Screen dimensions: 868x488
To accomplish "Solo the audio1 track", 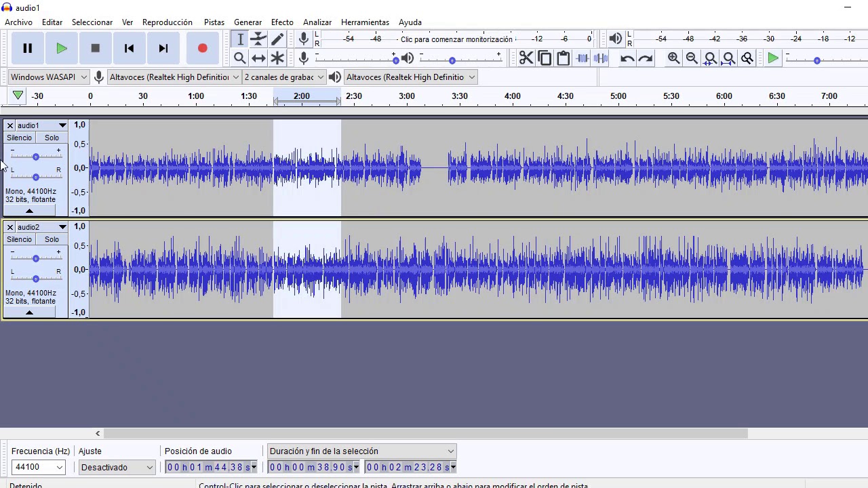I will click(x=52, y=138).
